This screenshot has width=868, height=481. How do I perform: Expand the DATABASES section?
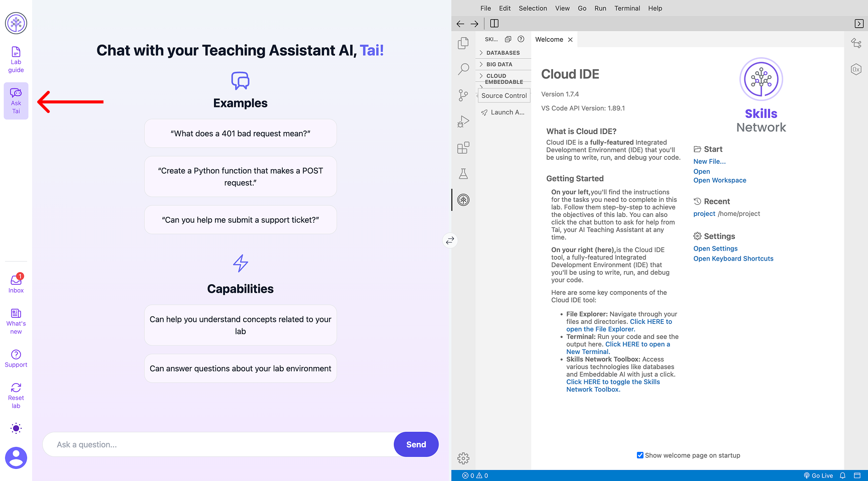click(x=503, y=53)
